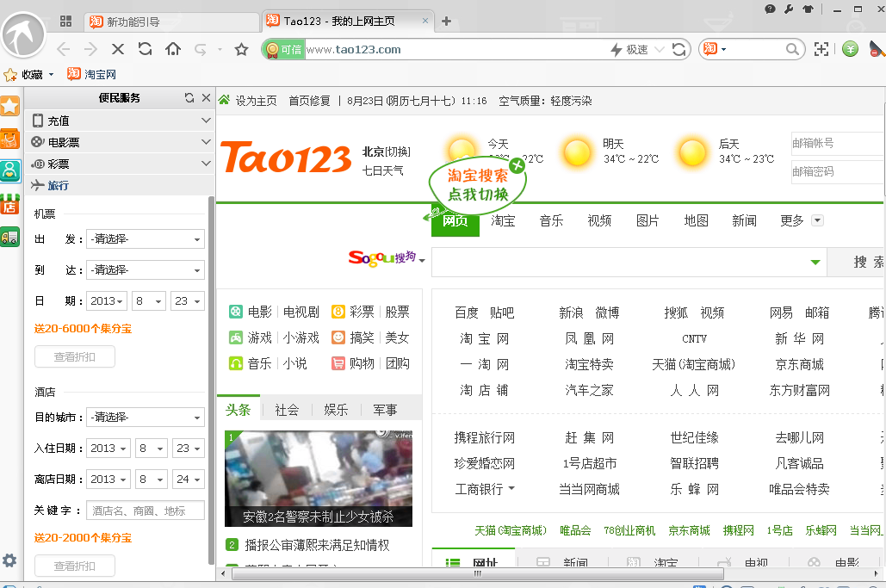
Task: Open the skin t-shirt icon in title bar
Action: (x=808, y=9)
